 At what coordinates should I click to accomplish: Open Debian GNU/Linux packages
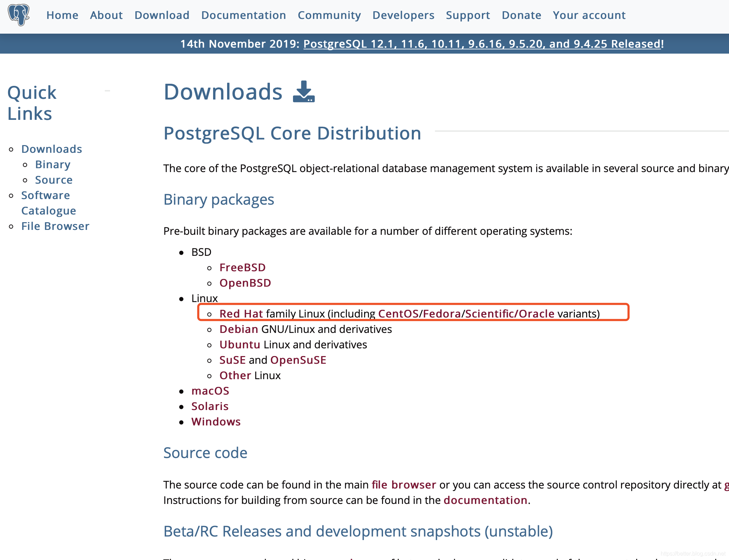pos(239,329)
